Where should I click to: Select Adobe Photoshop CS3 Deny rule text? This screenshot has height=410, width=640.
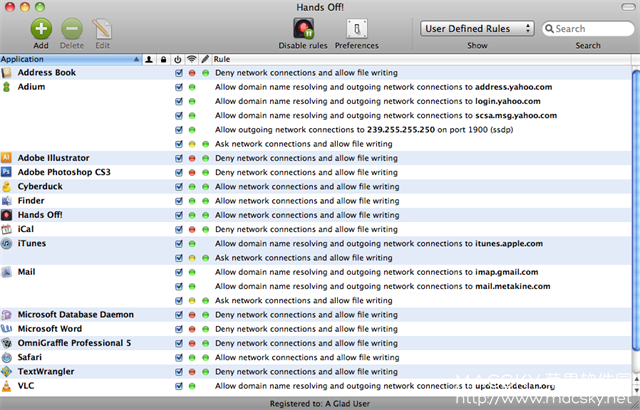point(306,172)
